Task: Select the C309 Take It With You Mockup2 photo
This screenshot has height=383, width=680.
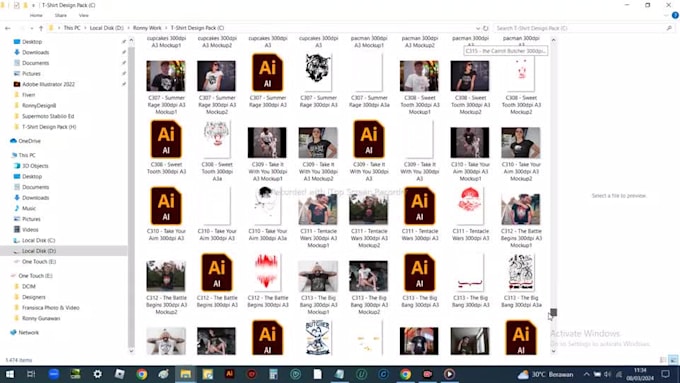Action: coord(318,143)
